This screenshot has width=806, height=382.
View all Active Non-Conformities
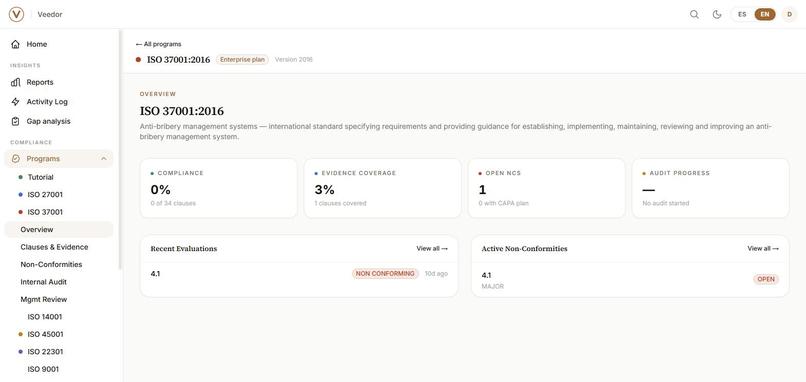(x=763, y=248)
